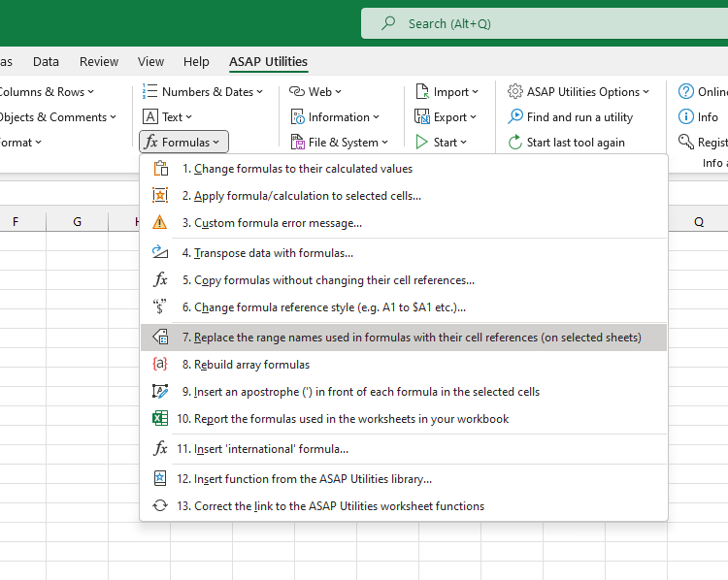Click the circular arrows Correct the link icon

click(160, 505)
